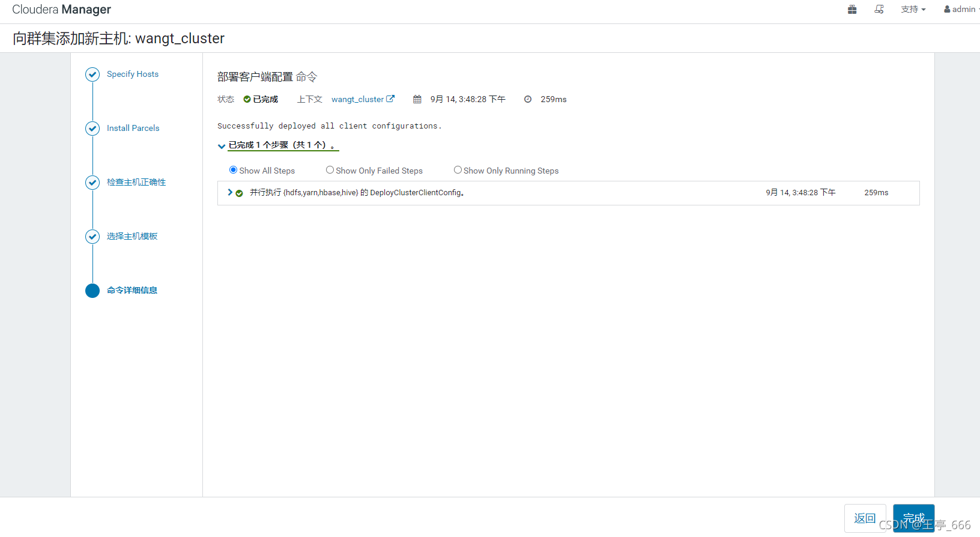Click the 部署客户端配置 命令 heading

[267, 77]
